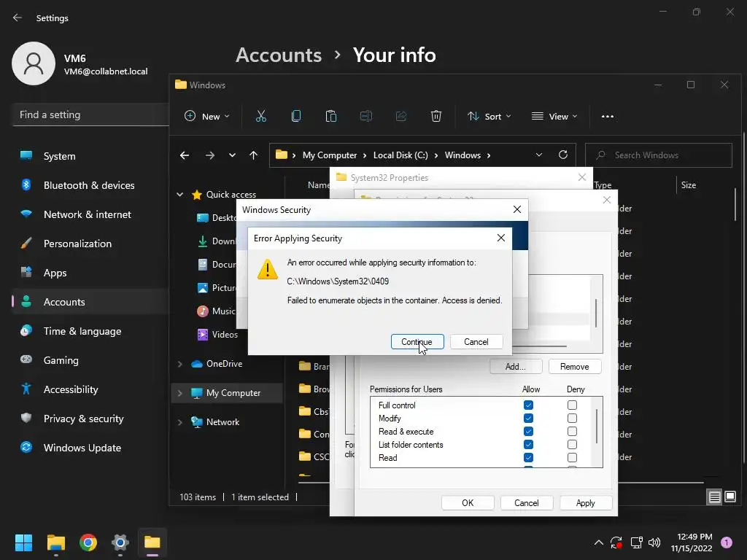Collapse the Quick access tree node
747x560 pixels.
pyautogui.click(x=180, y=194)
